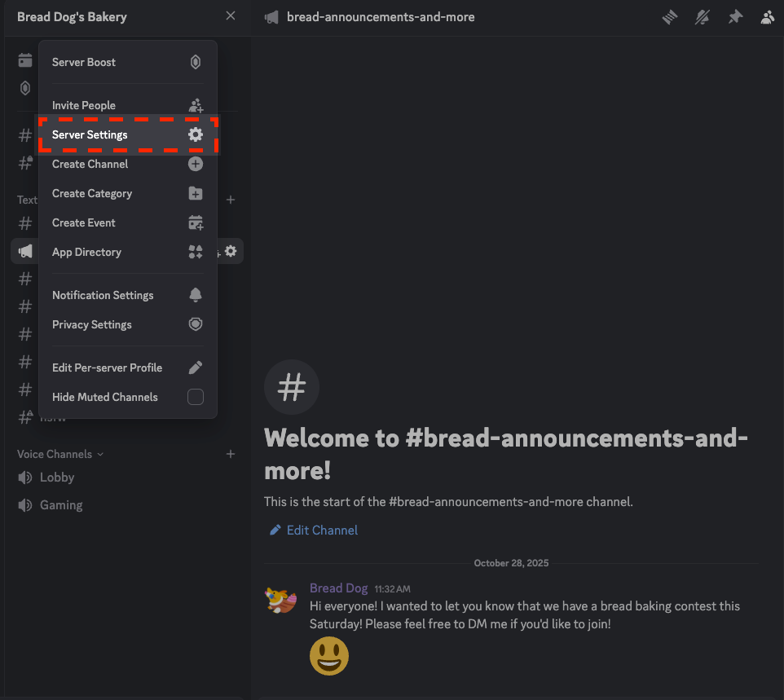The width and height of the screenshot is (784, 700).
Task: Open channel Notification Settings via the muted bell icon
Action: click(703, 16)
